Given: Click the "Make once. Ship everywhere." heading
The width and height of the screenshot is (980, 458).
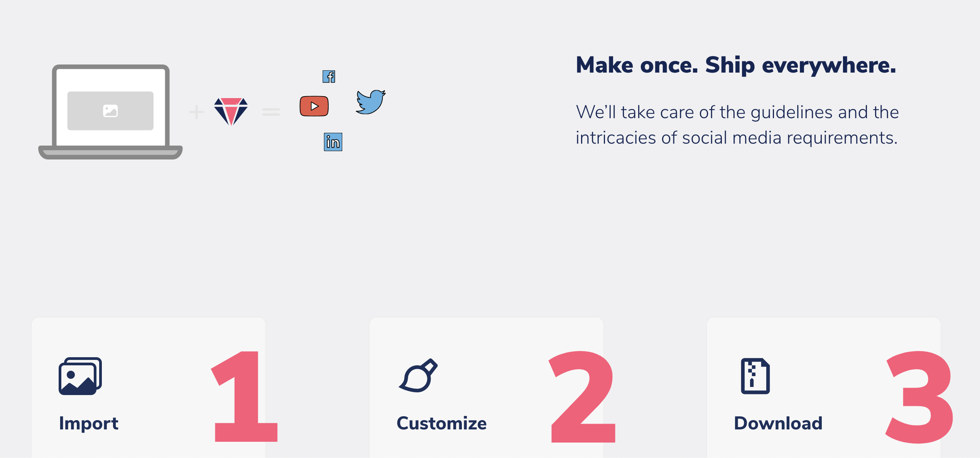Looking at the screenshot, I should pos(735,65).
